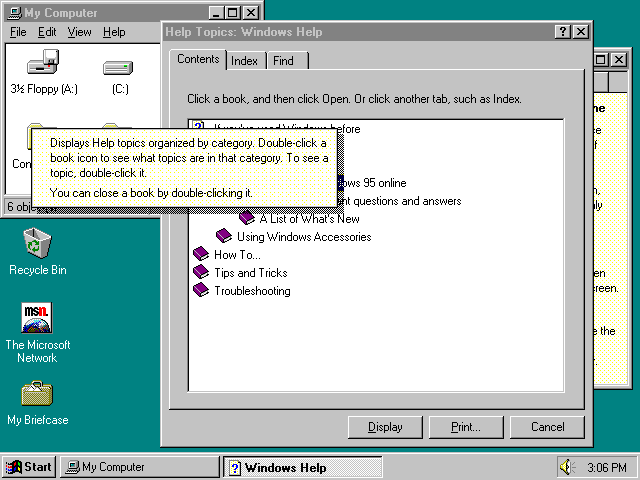
Task: Click the question mark help button in Help Topics title bar
Action: (563, 32)
